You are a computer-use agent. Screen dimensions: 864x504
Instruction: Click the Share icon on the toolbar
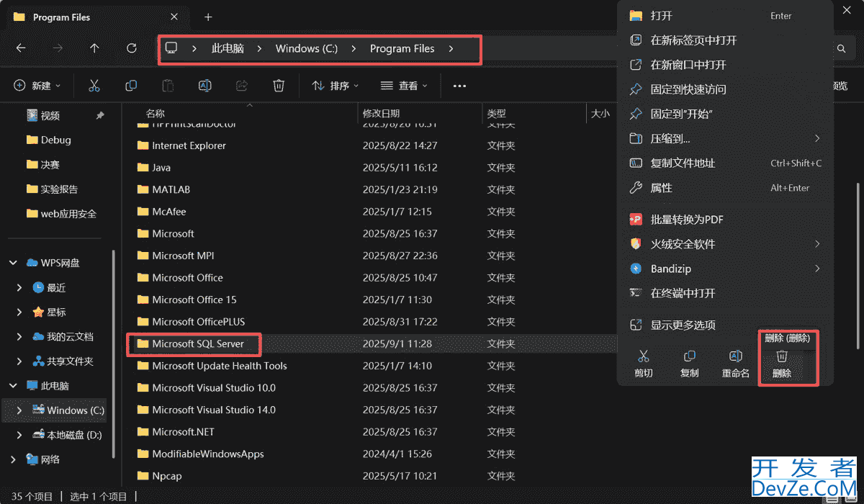pyautogui.click(x=241, y=85)
